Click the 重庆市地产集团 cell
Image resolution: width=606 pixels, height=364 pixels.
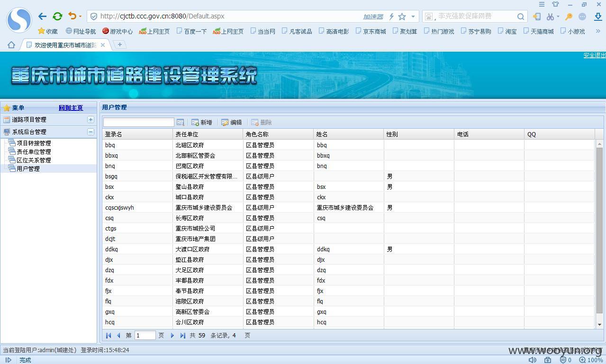tap(208, 239)
